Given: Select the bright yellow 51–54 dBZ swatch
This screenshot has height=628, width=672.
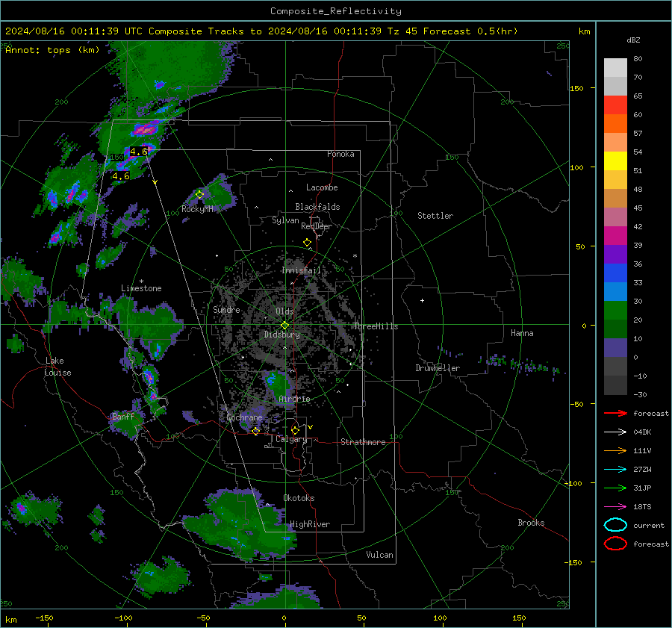Looking at the screenshot, I should pos(615,161).
